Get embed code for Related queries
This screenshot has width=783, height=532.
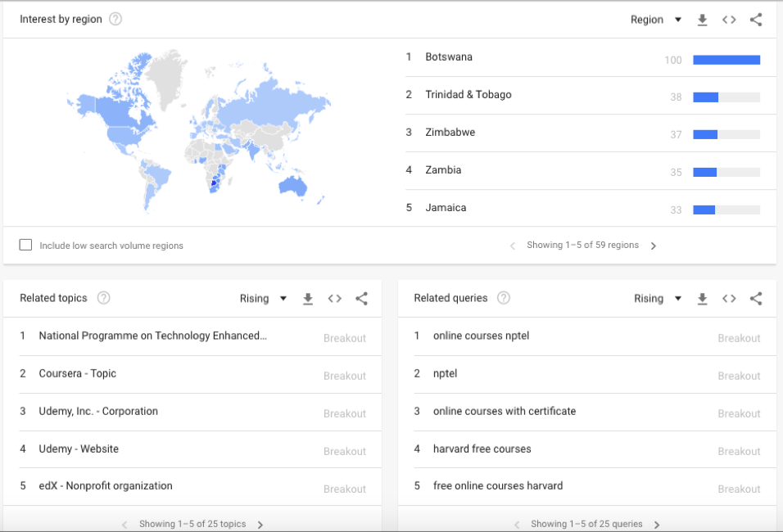coord(729,299)
